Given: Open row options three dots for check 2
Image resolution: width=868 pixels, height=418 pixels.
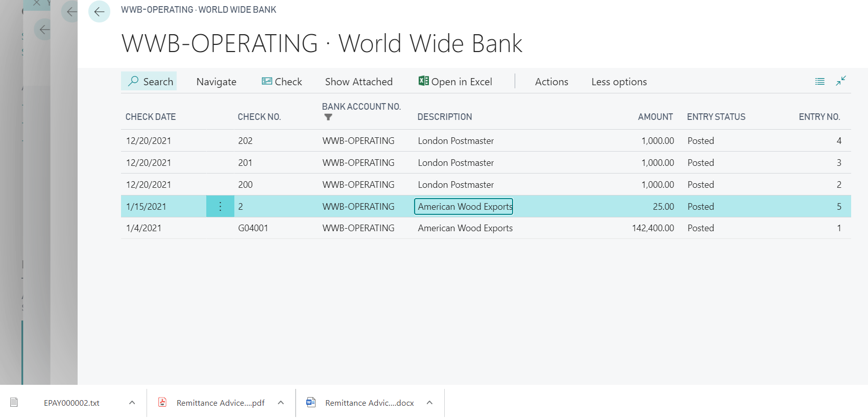Looking at the screenshot, I should point(220,206).
